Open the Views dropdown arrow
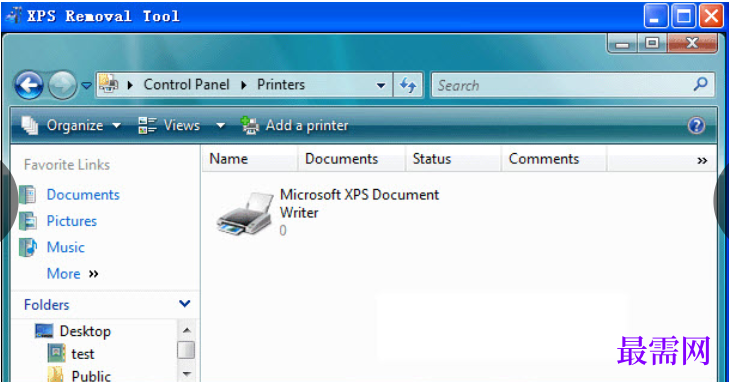This screenshot has height=382, width=729. tap(221, 125)
